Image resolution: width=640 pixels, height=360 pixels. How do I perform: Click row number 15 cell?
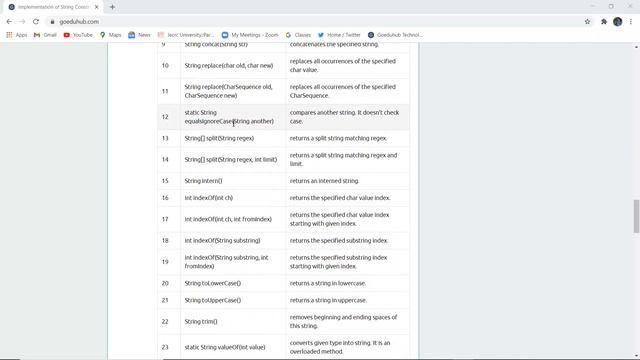pyautogui.click(x=169, y=181)
